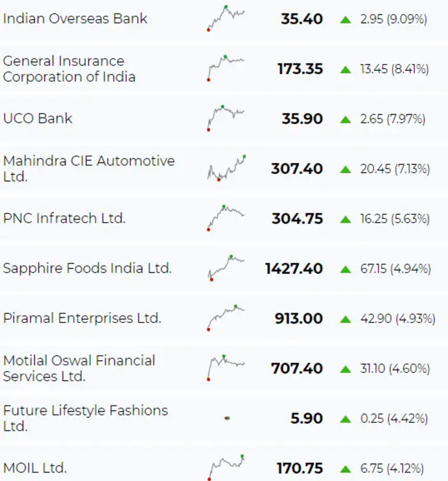Click green gain arrow beside Motilal Oswal
The image size is (448, 481).
[346, 368]
